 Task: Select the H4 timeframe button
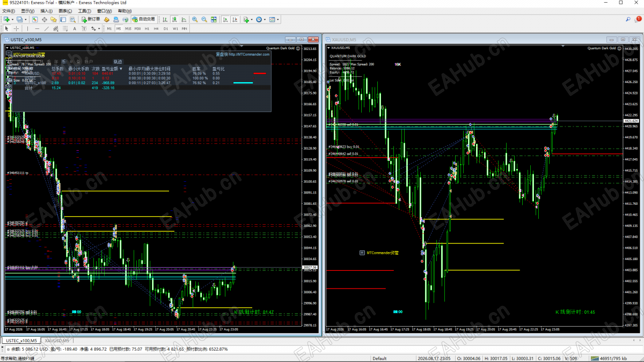click(x=156, y=28)
